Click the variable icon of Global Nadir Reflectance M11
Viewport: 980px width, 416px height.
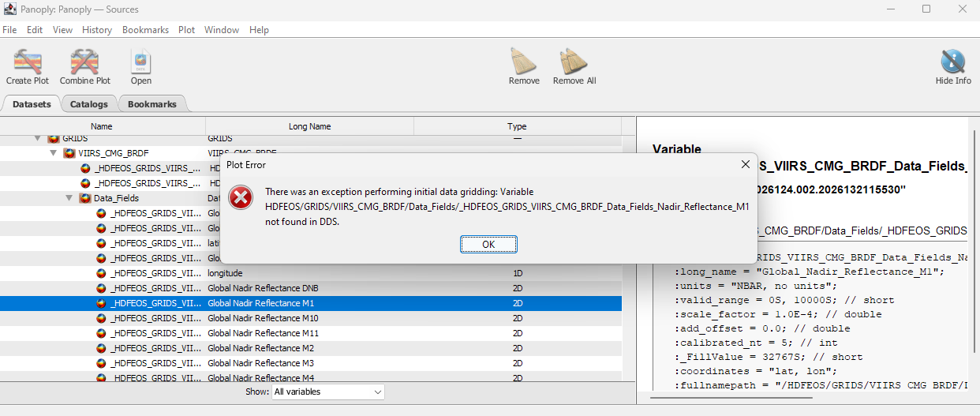[x=101, y=333]
